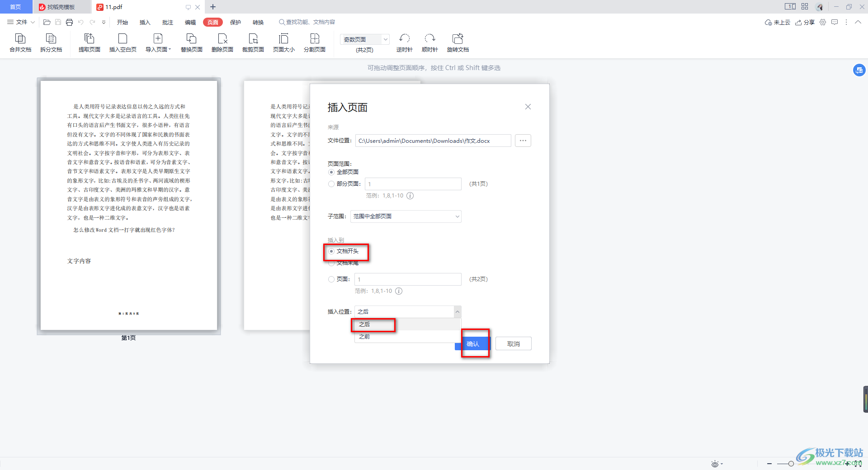This screenshot has height=470, width=868.
Task: Click the print icon in quick toolbar
Action: 69,22
